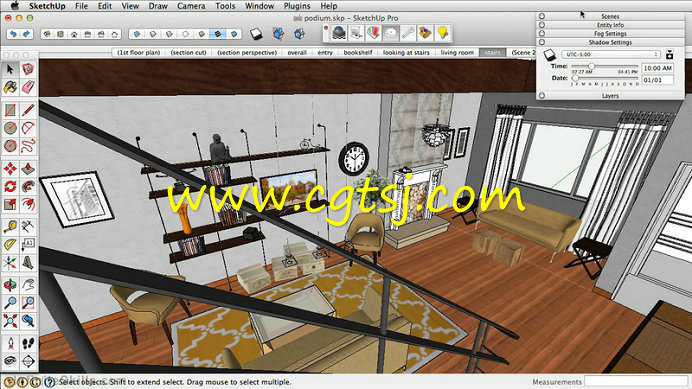
Task: Select the Orbit tool
Action: [x=10, y=285]
